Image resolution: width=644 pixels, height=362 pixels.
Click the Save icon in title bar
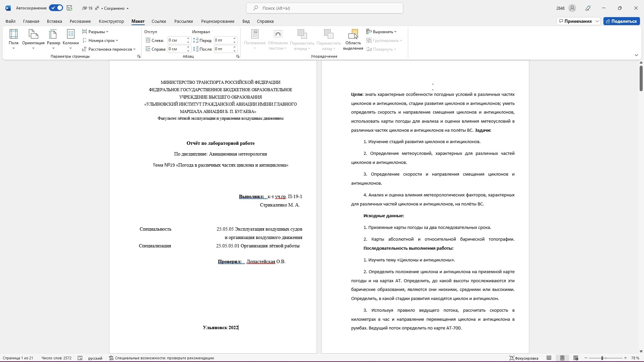69,8
